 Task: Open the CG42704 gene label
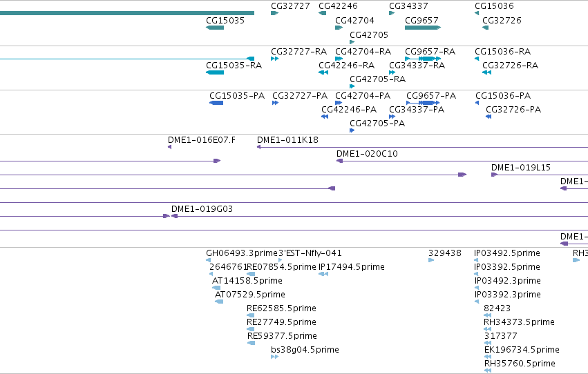pos(354,20)
